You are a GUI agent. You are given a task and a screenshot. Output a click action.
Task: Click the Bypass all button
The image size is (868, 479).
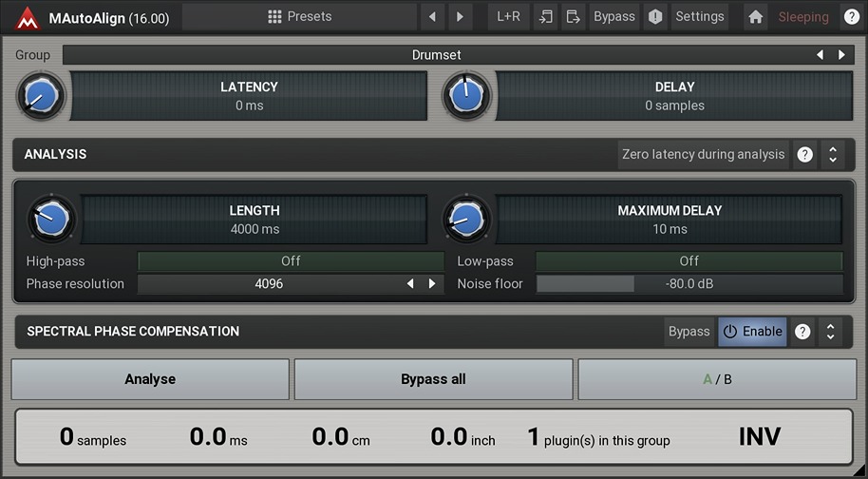pos(433,379)
